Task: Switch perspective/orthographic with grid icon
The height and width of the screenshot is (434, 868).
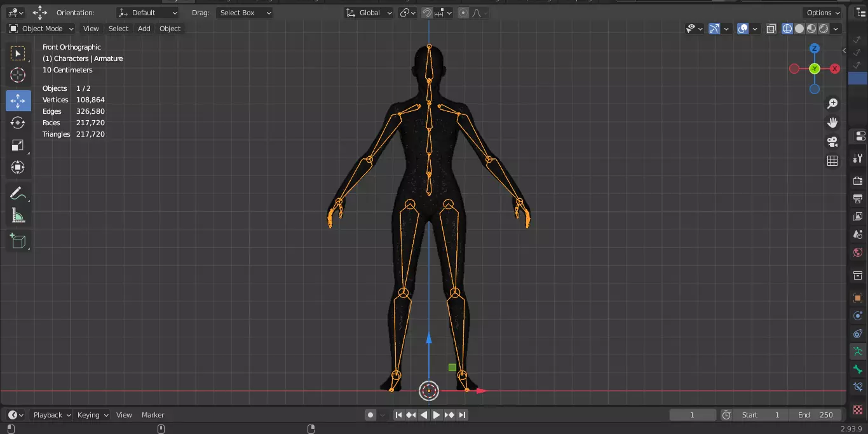Action: (x=832, y=161)
